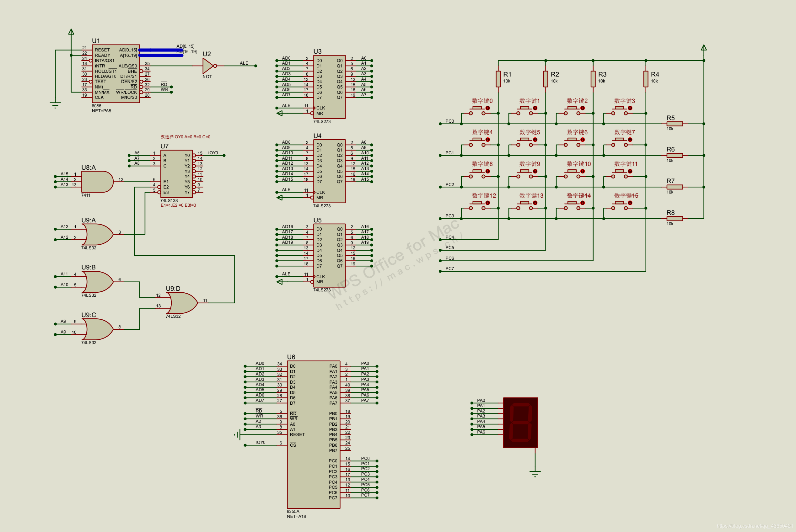
Task: Select the U1 8086 processor chip
Action: 116,74
